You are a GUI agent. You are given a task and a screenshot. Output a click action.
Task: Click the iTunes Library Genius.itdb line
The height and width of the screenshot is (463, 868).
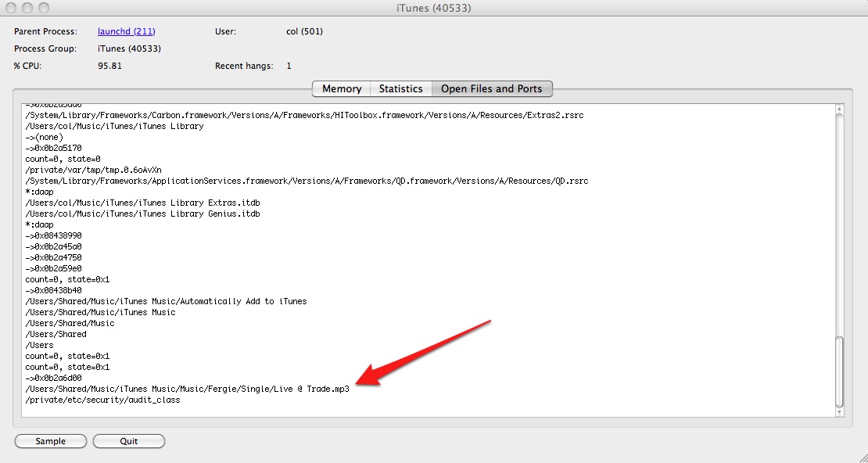pos(143,214)
